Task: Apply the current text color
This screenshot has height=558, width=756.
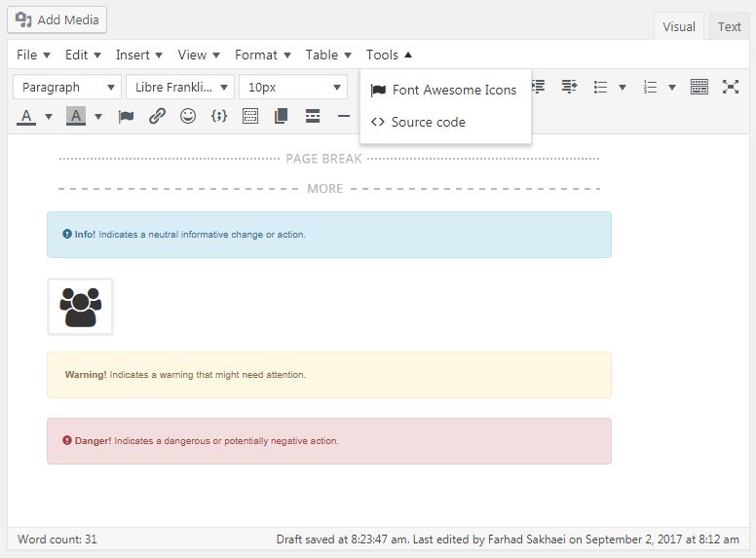Action: 26,116
